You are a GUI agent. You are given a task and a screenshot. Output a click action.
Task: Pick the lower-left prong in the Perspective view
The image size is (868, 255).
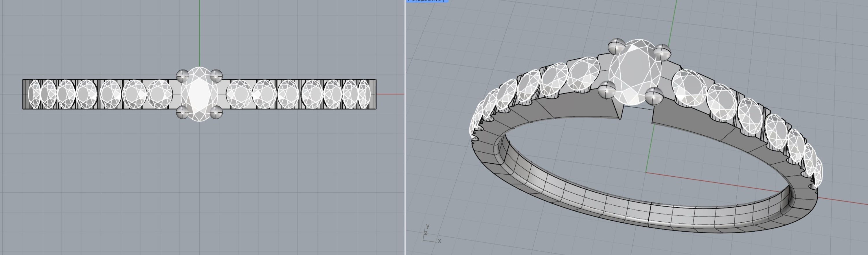point(607,90)
